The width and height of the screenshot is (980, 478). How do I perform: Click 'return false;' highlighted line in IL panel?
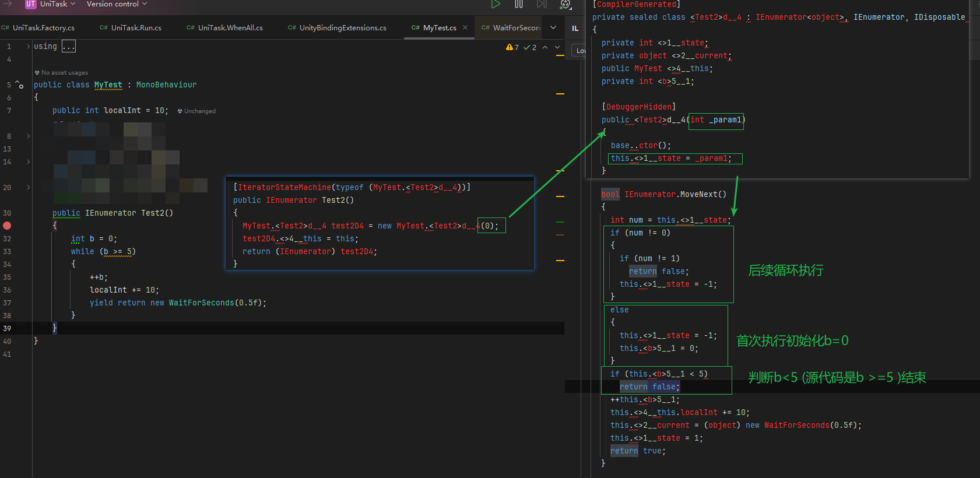click(650, 386)
